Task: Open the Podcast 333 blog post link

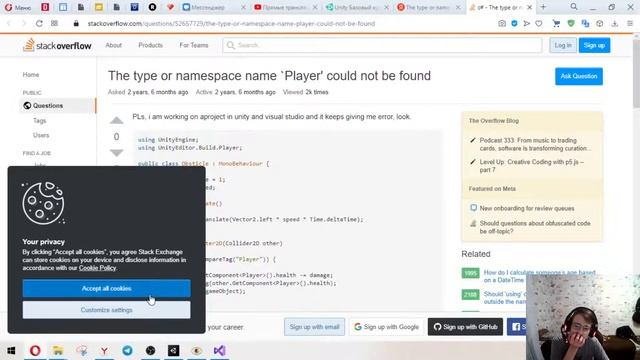Action: [534, 144]
